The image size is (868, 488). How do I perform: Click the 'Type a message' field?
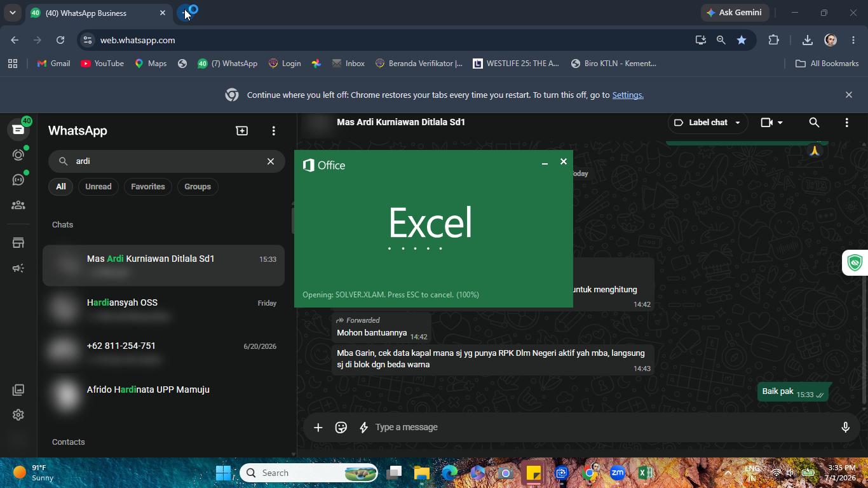click(x=604, y=427)
